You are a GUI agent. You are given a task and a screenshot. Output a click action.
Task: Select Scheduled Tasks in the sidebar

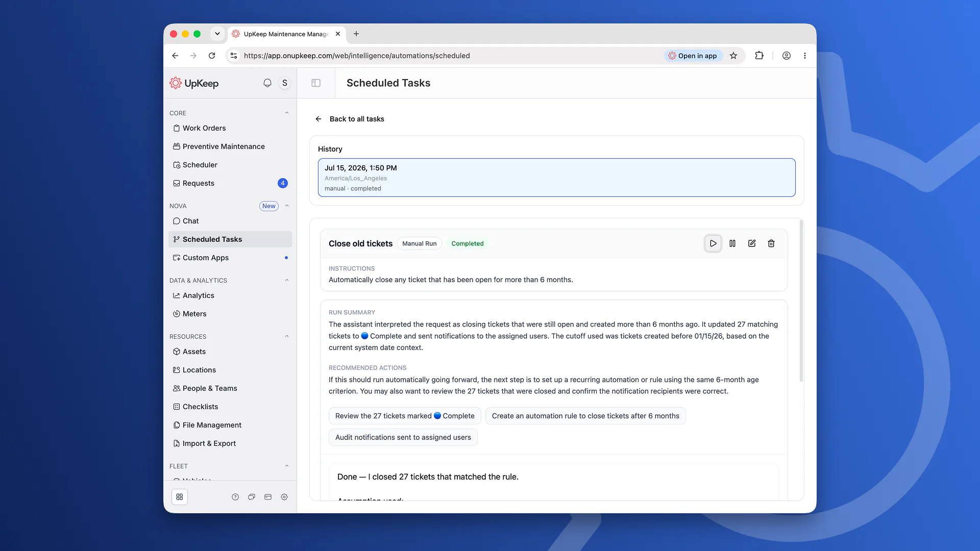pyautogui.click(x=230, y=239)
